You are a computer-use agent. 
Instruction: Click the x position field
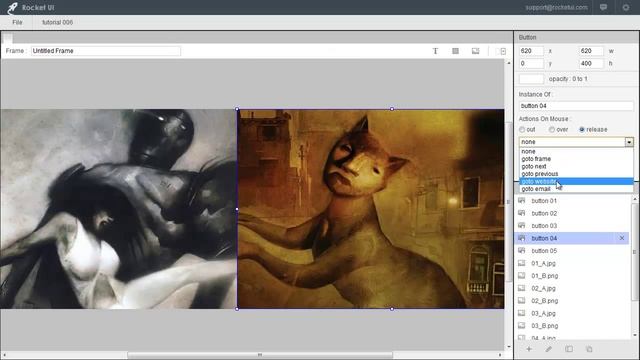pyautogui.click(x=531, y=51)
